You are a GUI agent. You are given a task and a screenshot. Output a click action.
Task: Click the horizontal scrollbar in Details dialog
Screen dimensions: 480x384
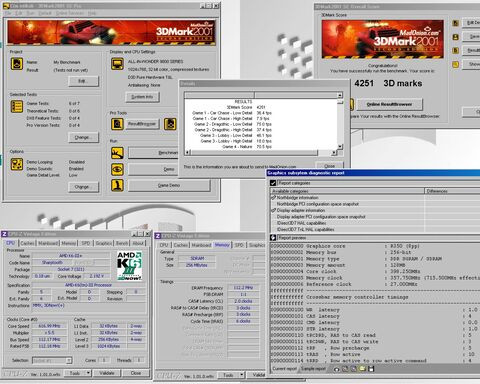point(261,153)
